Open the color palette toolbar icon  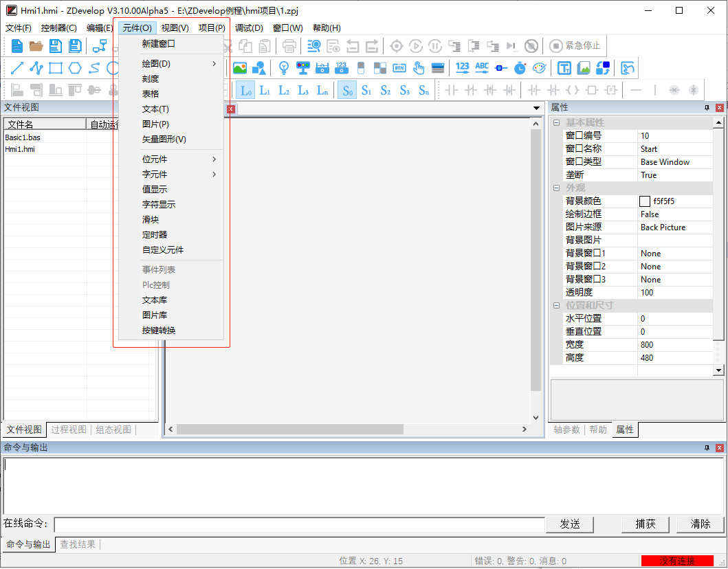click(539, 68)
